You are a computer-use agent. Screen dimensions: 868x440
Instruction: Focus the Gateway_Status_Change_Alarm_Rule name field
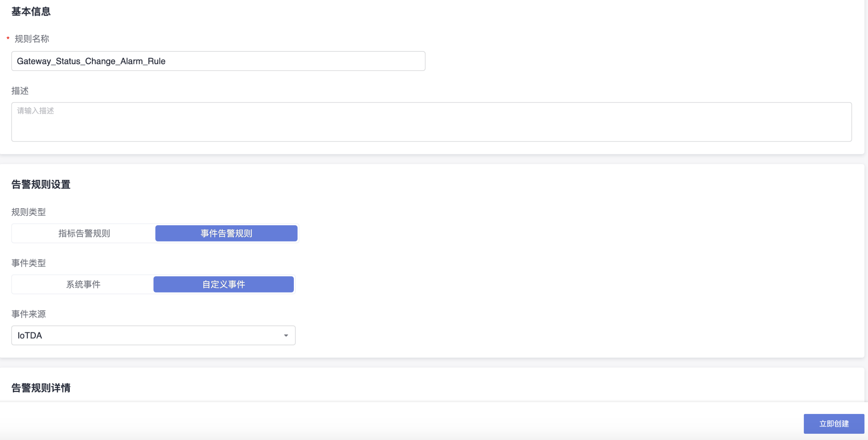point(218,61)
